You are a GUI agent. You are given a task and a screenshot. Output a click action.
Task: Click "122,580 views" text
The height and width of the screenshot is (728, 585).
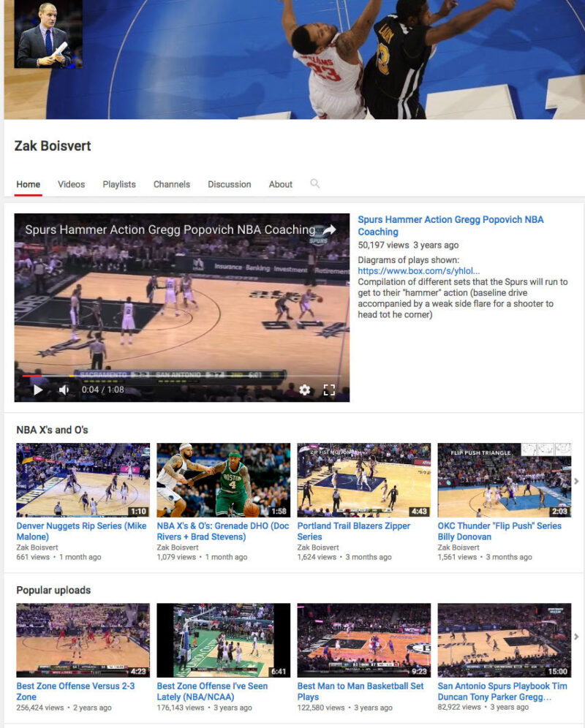pos(321,708)
